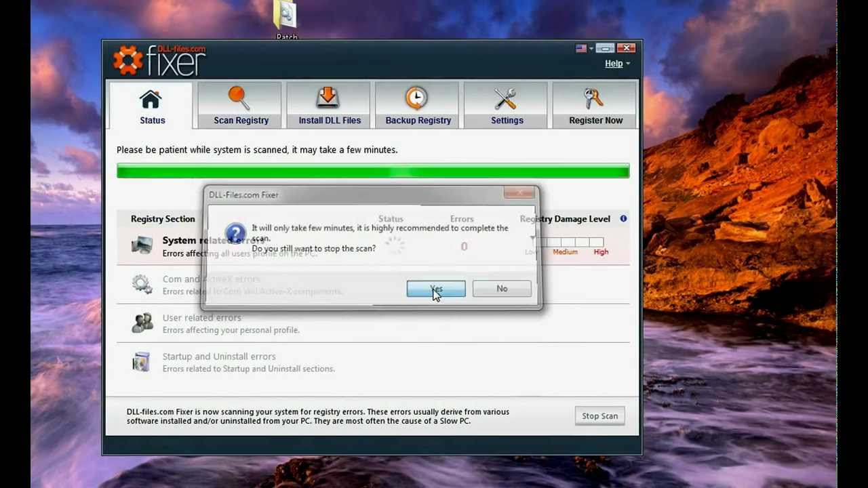
Task: Click the High damage level label
Action: coord(601,252)
